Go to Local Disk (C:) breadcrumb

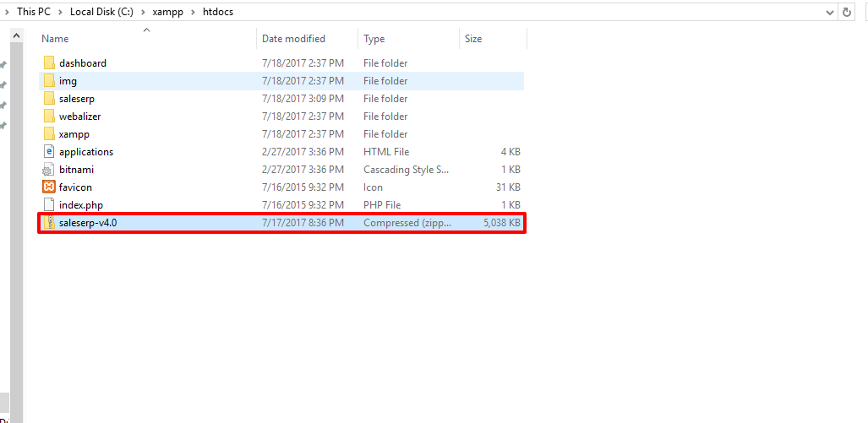click(x=100, y=12)
